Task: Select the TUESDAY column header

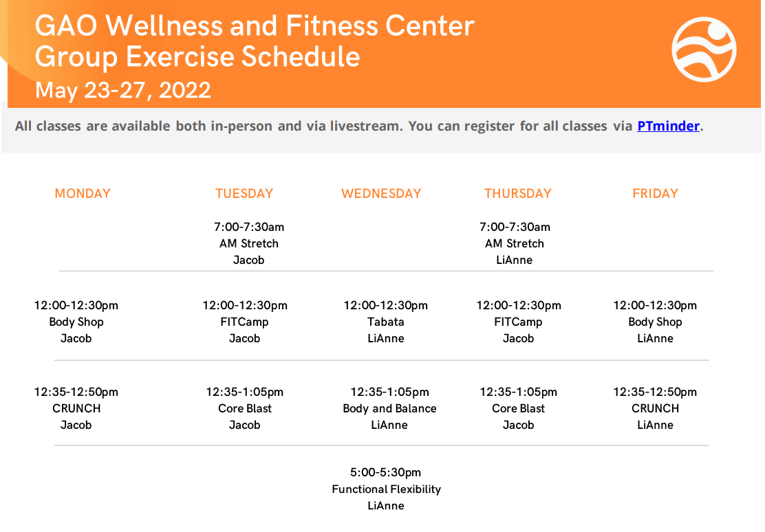Action: click(244, 194)
